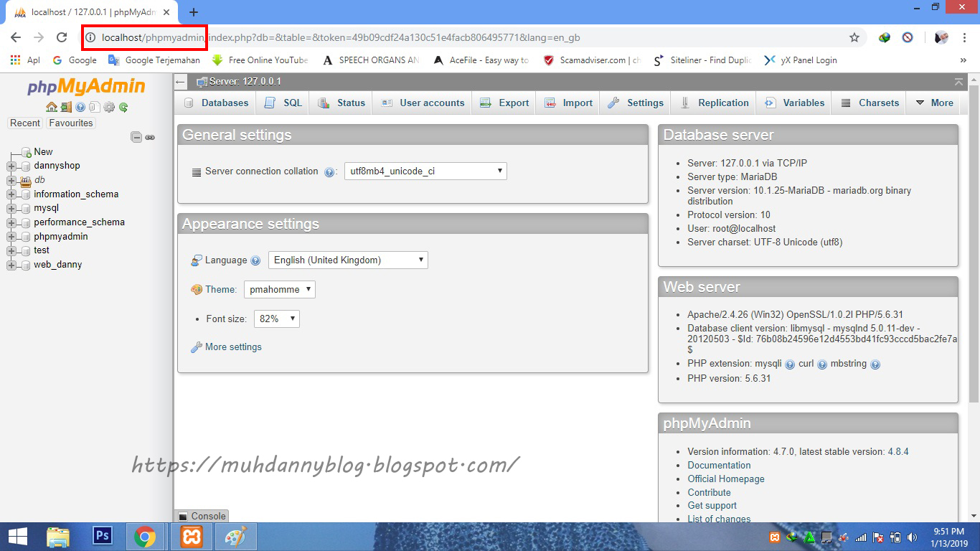Open navigation panel settings with the gear icon
980x551 pixels.
coord(108,108)
